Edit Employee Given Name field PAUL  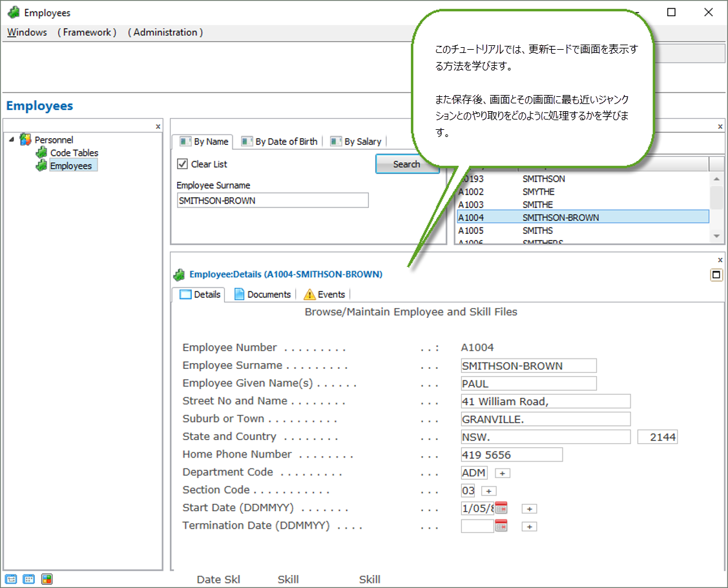coord(529,384)
